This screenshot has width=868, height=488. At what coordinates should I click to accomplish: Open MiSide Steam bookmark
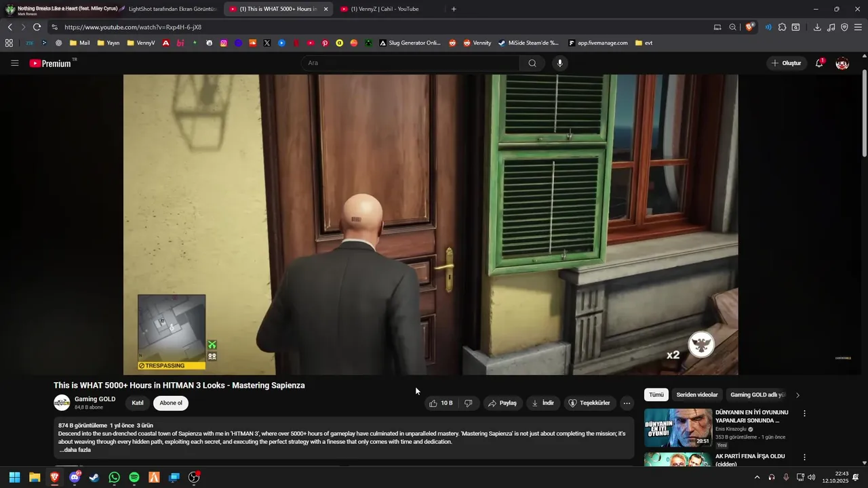click(x=528, y=43)
